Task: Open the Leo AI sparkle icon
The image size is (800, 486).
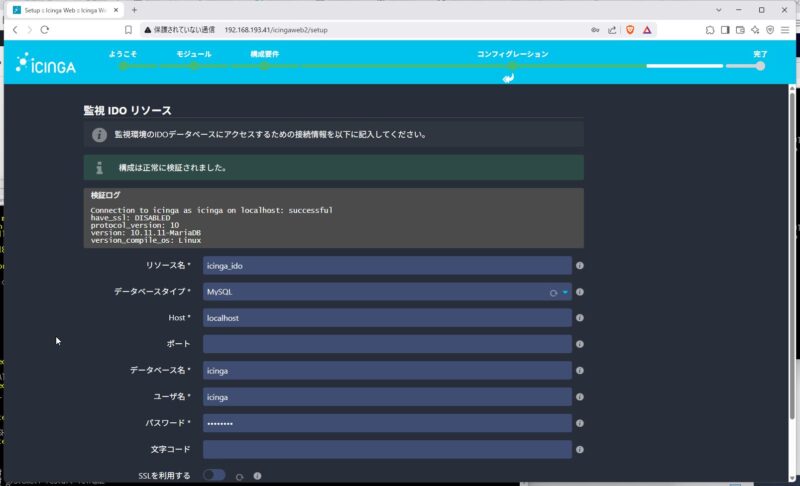Action: (x=755, y=30)
